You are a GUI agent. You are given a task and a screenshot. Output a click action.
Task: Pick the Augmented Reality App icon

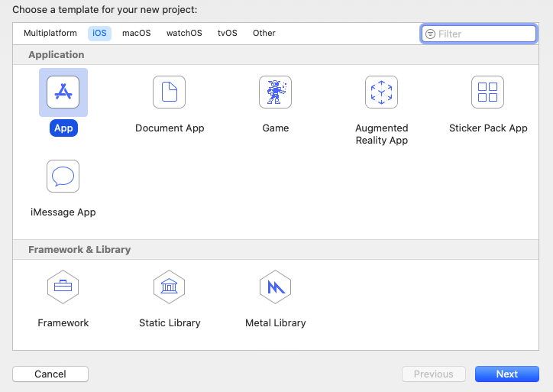click(x=382, y=92)
